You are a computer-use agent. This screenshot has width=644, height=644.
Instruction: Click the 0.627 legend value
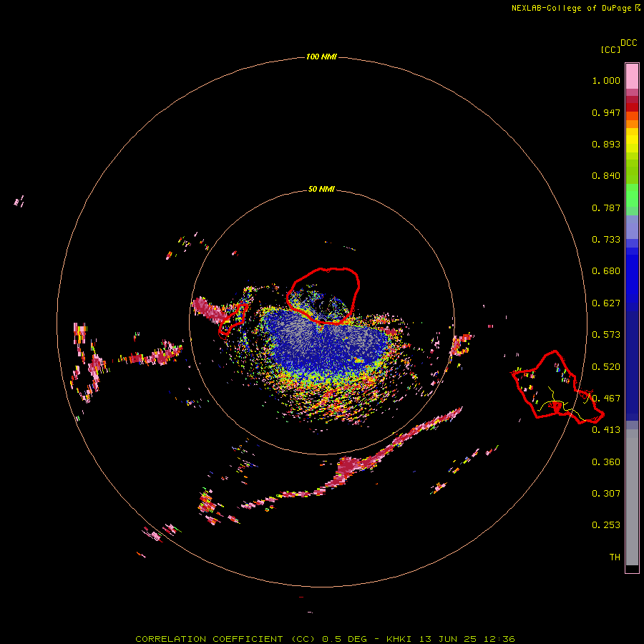click(x=606, y=303)
